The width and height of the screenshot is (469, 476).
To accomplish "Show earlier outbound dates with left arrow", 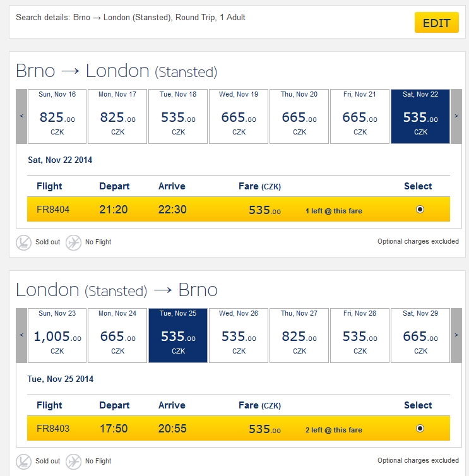I will (x=21, y=116).
